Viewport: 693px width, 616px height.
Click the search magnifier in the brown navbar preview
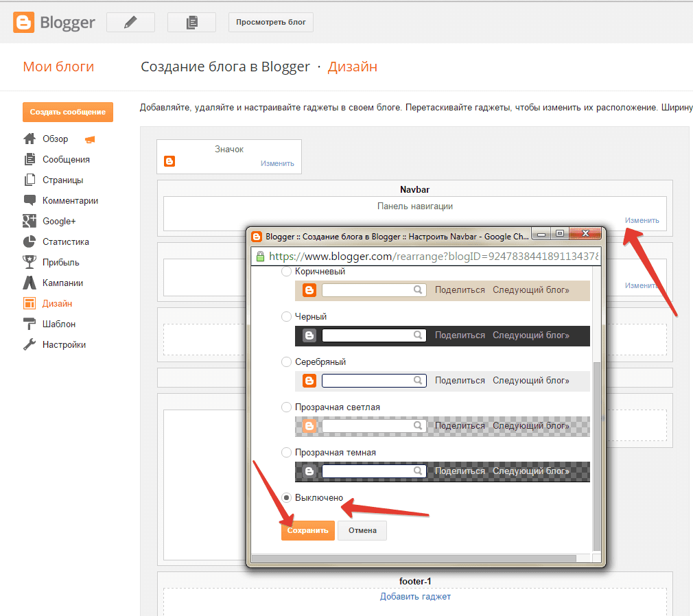(418, 290)
